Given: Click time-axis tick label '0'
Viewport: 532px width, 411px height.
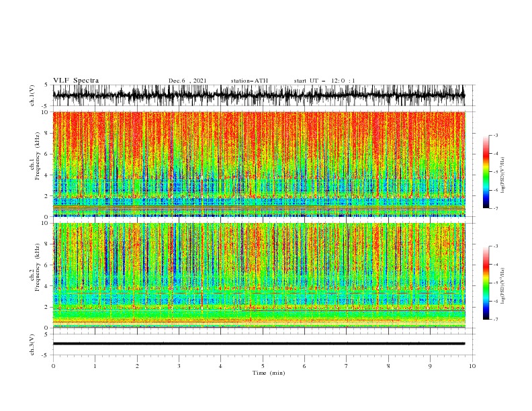Looking at the screenshot, I should [53, 366].
